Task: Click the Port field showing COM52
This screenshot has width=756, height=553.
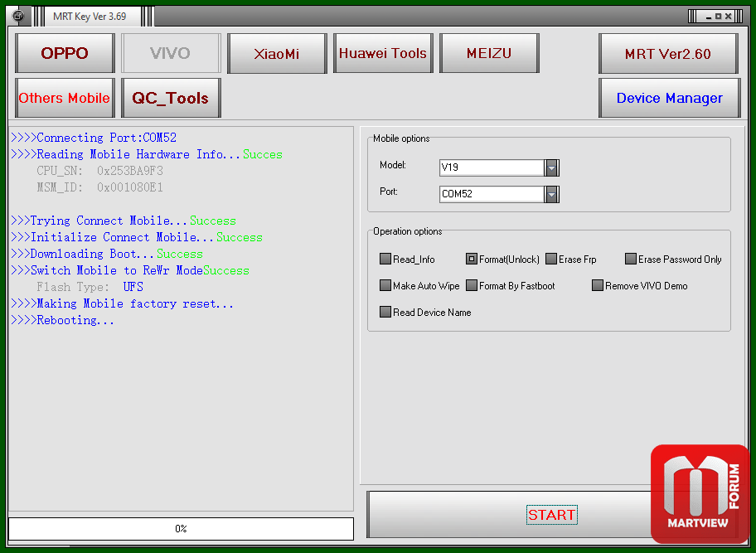Action: point(492,194)
